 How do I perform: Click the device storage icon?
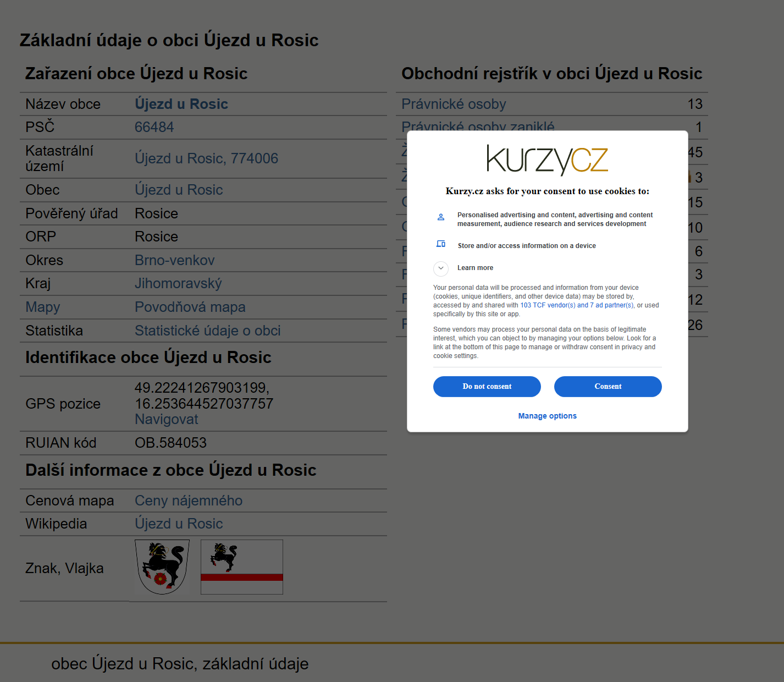441,244
